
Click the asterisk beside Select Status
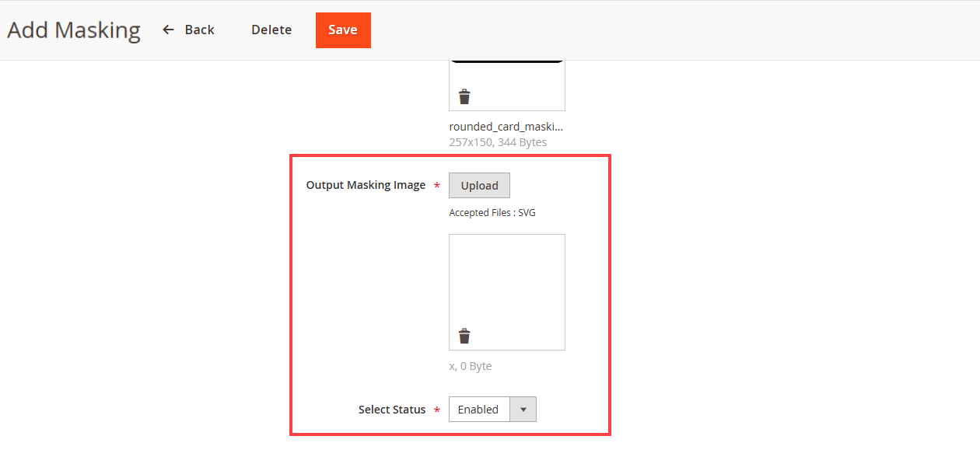(x=437, y=410)
